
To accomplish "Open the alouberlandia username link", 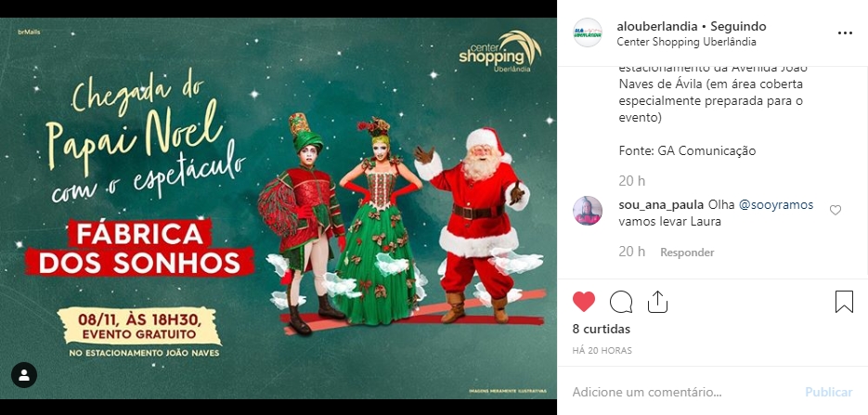I will 656,26.
